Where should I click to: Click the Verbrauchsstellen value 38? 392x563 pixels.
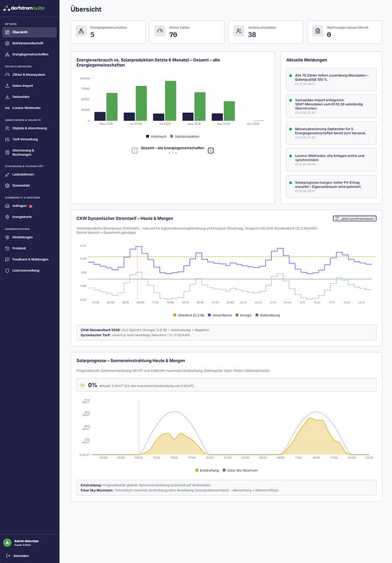click(x=252, y=35)
